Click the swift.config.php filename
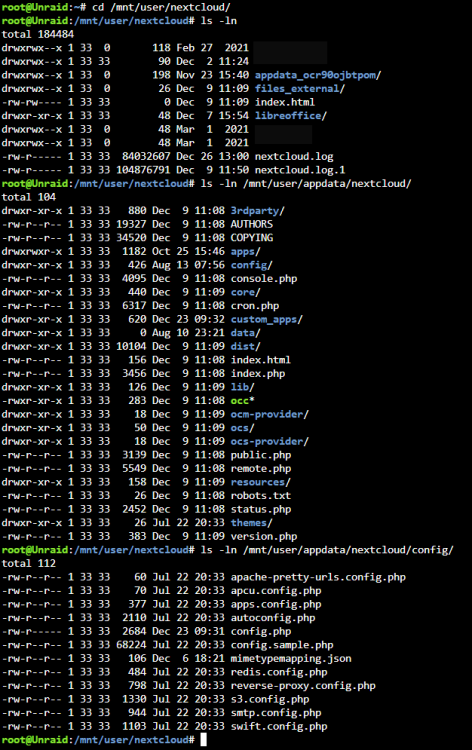This screenshot has width=472, height=750. 279,726
